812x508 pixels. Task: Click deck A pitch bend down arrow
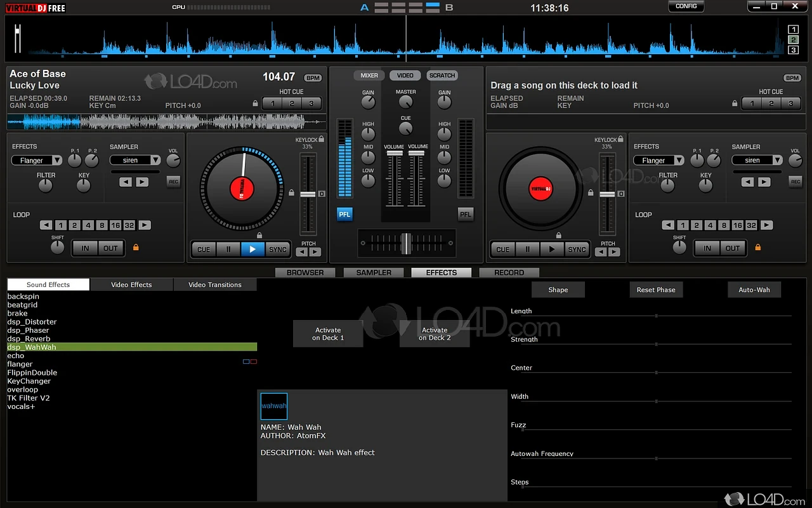tap(302, 252)
